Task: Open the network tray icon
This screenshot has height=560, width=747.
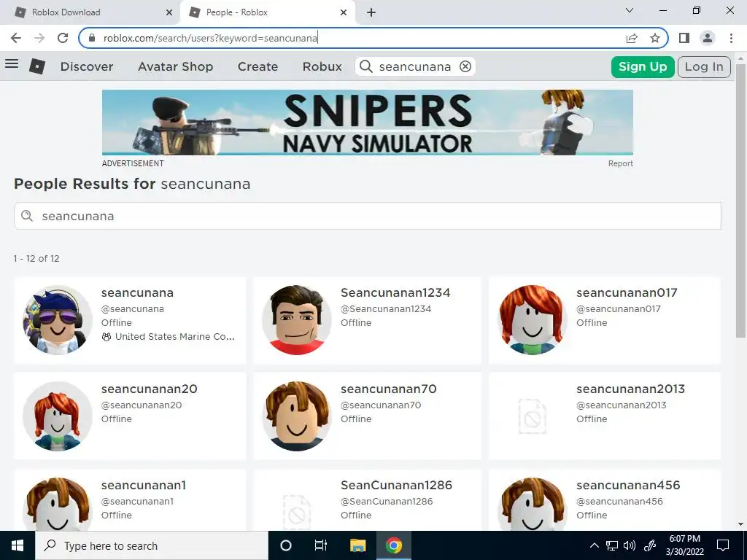Action: coord(612,545)
